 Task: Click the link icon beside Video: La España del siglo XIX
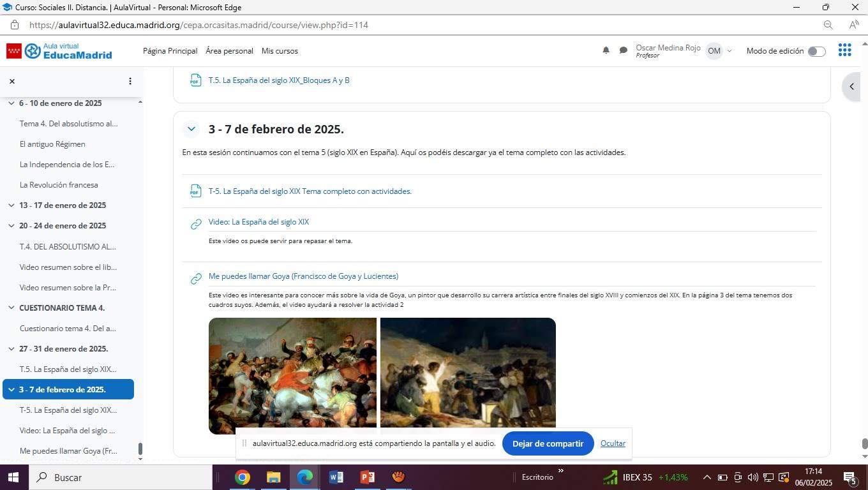pyautogui.click(x=196, y=224)
